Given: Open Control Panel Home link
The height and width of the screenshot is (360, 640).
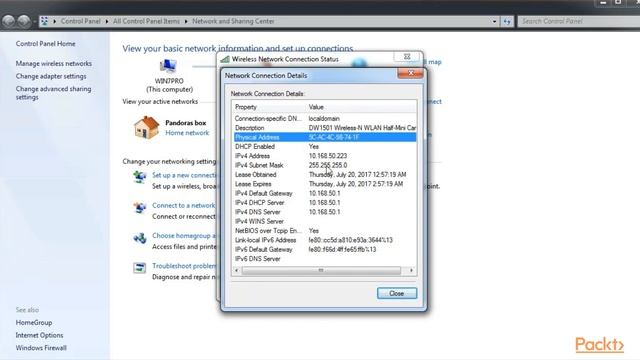Looking at the screenshot, I should pyautogui.click(x=45, y=44).
